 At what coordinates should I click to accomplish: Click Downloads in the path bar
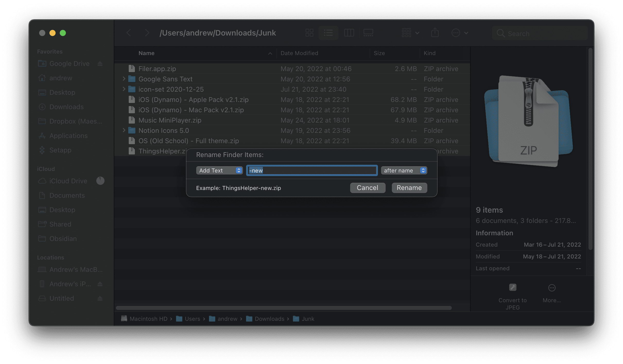click(265, 319)
